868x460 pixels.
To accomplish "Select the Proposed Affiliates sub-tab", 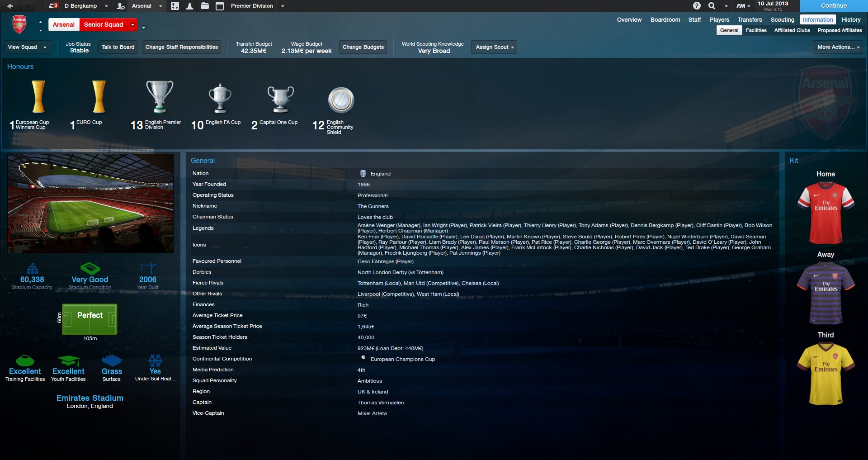I will click(840, 30).
